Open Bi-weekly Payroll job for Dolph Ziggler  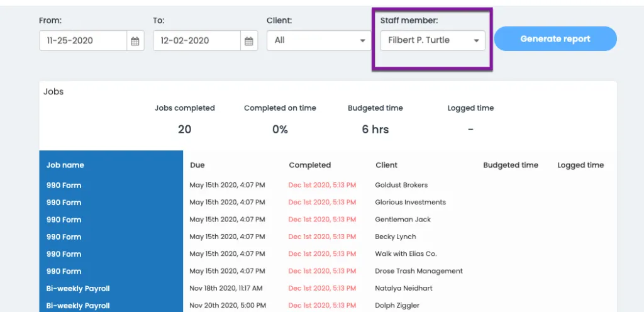[78, 306]
